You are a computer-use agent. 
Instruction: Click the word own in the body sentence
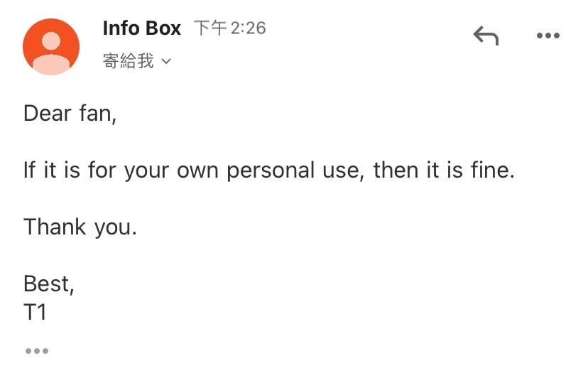(x=197, y=172)
